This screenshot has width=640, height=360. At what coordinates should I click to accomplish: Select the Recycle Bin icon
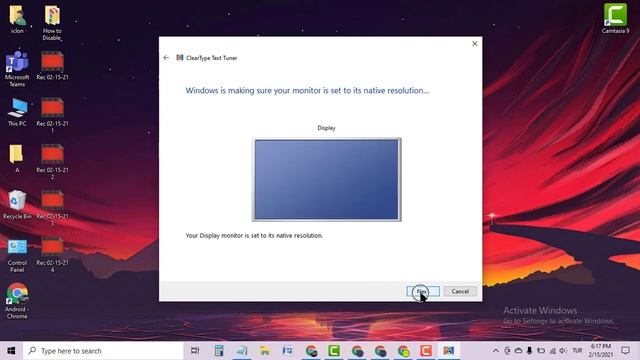tap(17, 205)
